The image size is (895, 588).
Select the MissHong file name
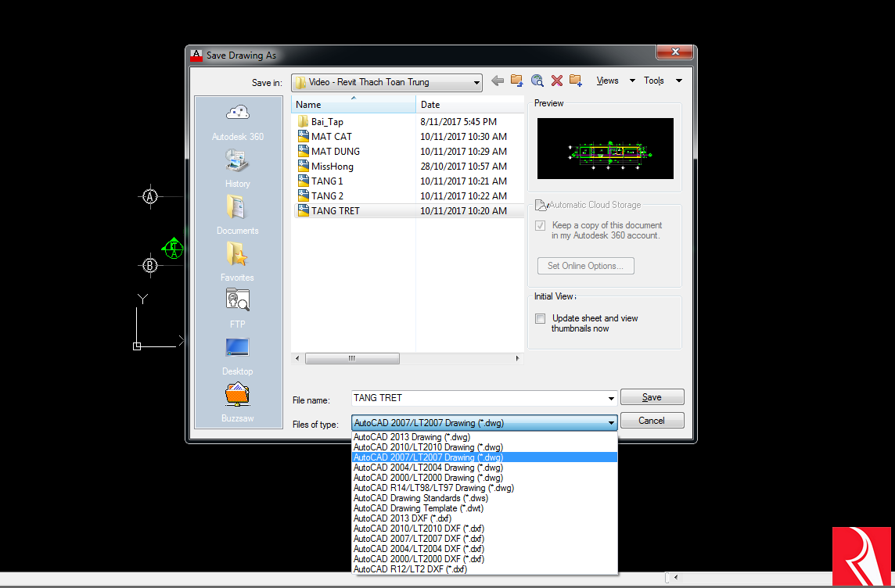tap(332, 167)
